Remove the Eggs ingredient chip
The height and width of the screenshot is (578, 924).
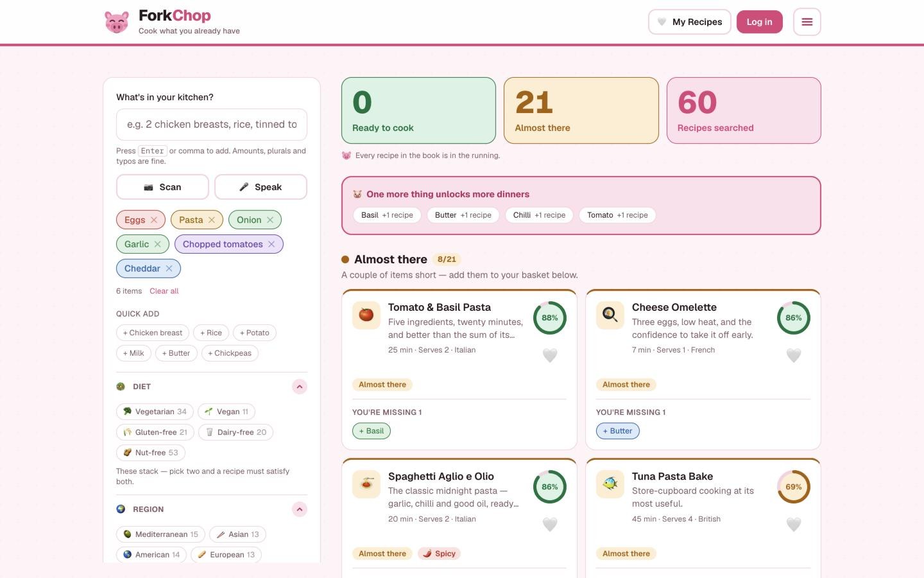pos(154,220)
